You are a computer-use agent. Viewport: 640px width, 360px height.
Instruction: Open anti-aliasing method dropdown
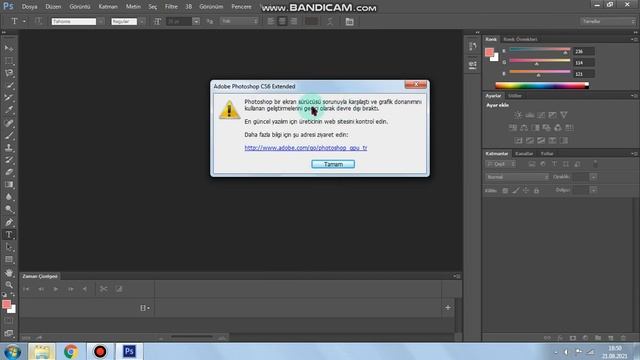pyautogui.click(x=240, y=22)
